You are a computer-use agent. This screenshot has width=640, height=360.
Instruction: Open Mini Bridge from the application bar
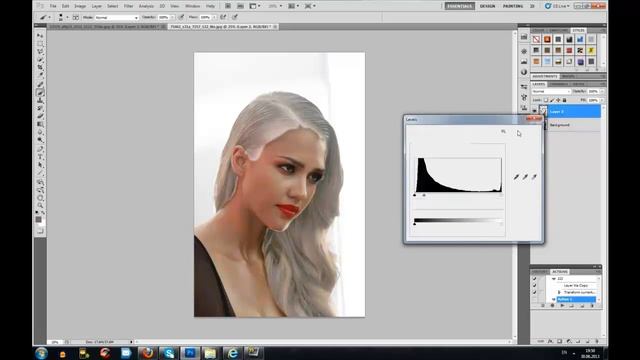click(240, 6)
